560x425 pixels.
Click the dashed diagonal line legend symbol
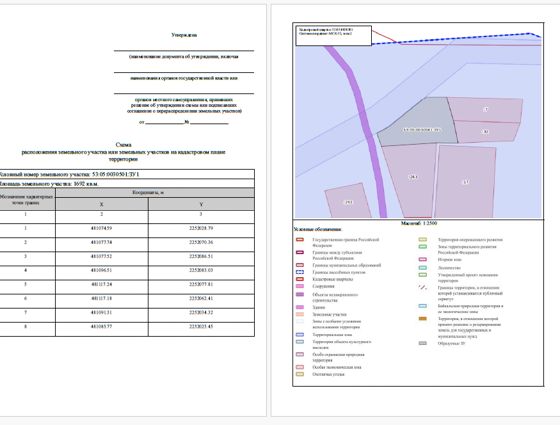tap(422, 287)
